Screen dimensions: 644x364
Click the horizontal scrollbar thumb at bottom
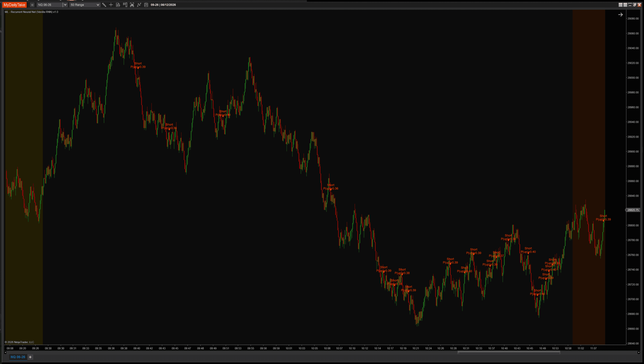[509, 352]
